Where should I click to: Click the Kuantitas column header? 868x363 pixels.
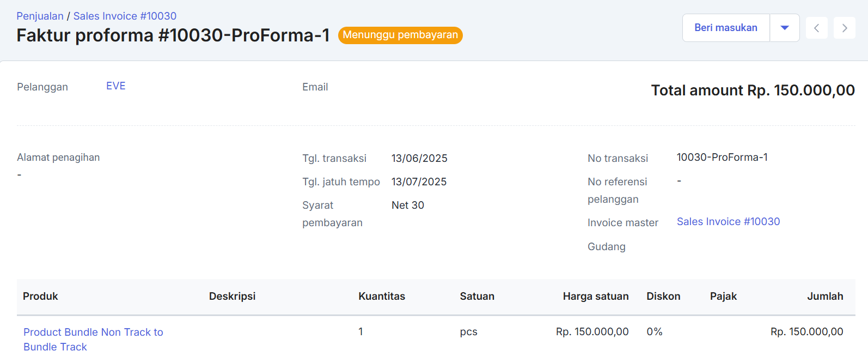coord(381,297)
